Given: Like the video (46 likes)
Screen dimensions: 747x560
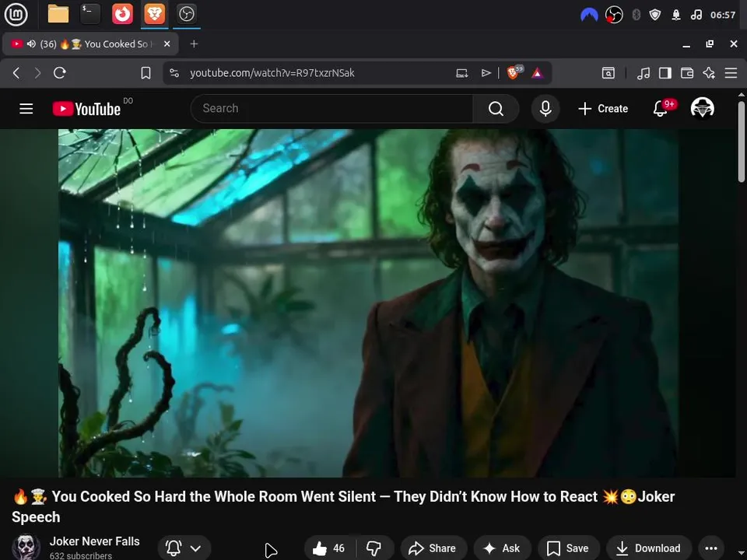Looking at the screenshot, I should click(x=329, y=548).
